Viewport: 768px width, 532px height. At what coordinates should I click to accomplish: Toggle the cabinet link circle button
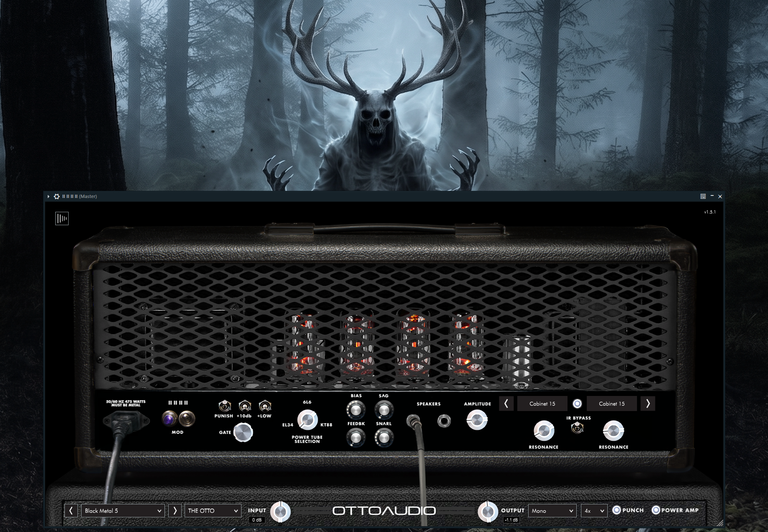click(577, 403)
